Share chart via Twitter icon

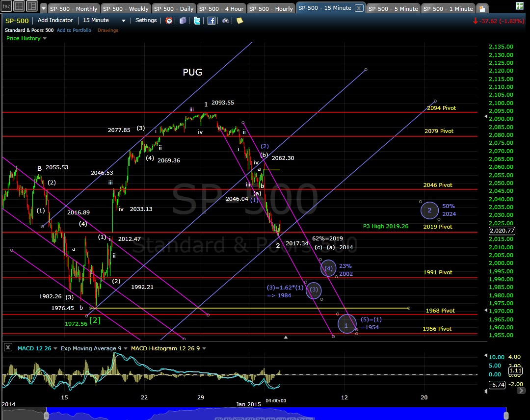tap(197, 21)
